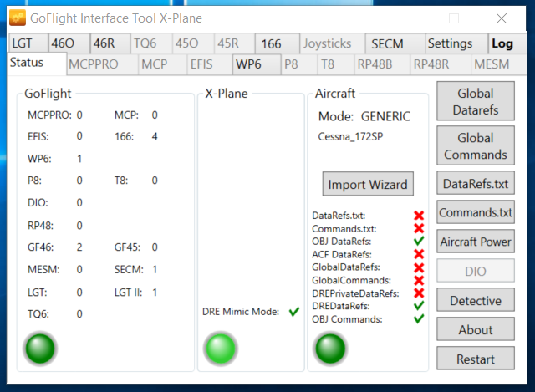Click the green check beside OBJ Commands
535x392 pixels.
[419, 319]
